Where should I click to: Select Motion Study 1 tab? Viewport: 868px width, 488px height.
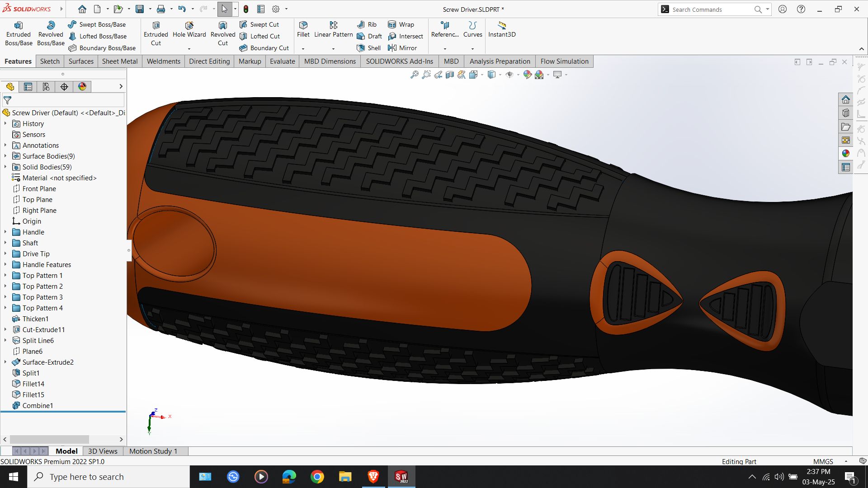pos(153,451)
